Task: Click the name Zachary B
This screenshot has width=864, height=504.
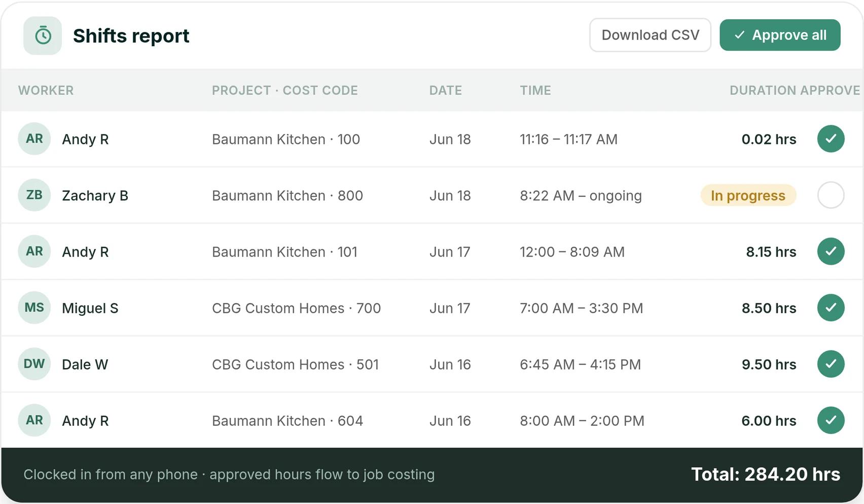Action: pos(95,196)
